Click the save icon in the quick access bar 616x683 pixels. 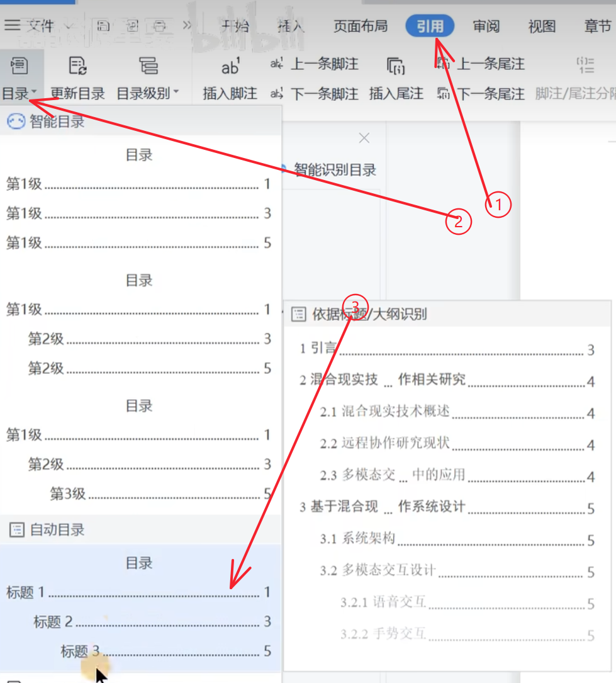point(103,26)
